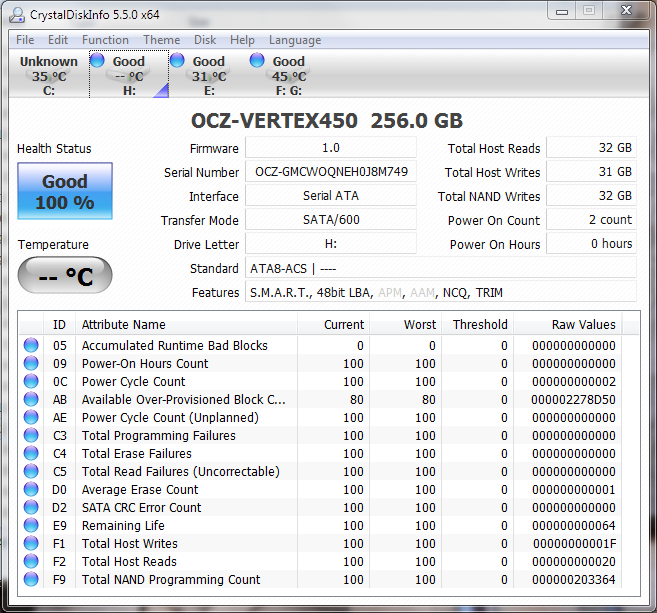Viewport: 657px width, 613px height.
Task: Click the Features field listing S.M.A.R.T.
Action: coord(441,292)
